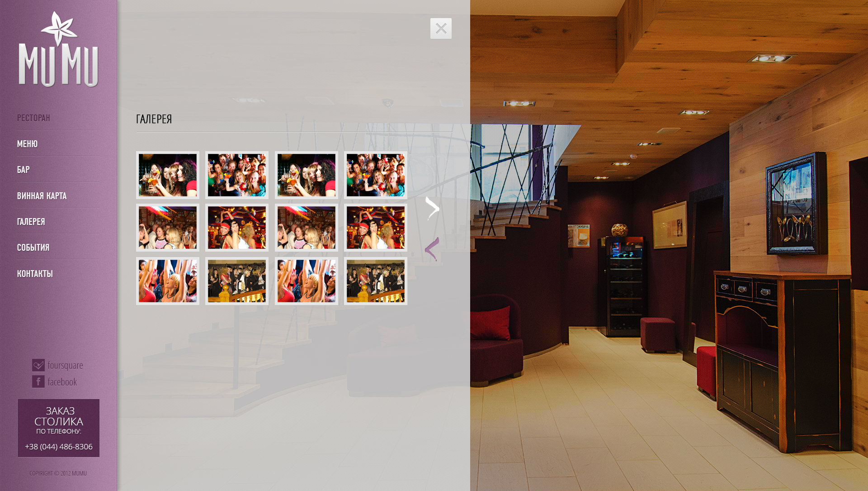Open the Винная карта page

pyautogui.click(x=42, y=196)
